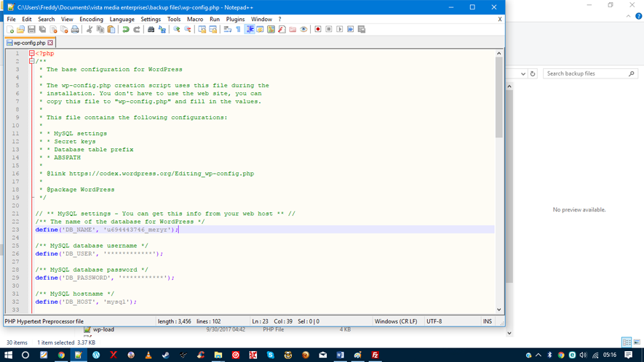Show hidden system tray icons
Screen dimensions: 644x362
[x=538, y=355]
